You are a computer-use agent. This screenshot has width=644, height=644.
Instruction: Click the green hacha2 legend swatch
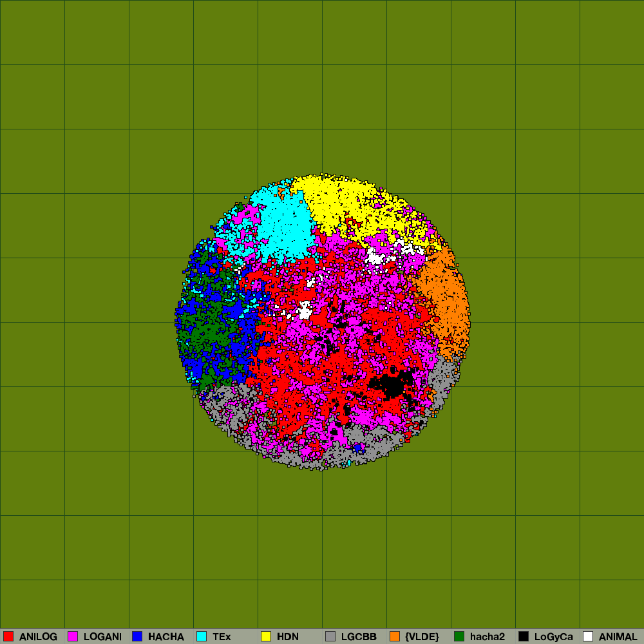[x=459, y=636]
